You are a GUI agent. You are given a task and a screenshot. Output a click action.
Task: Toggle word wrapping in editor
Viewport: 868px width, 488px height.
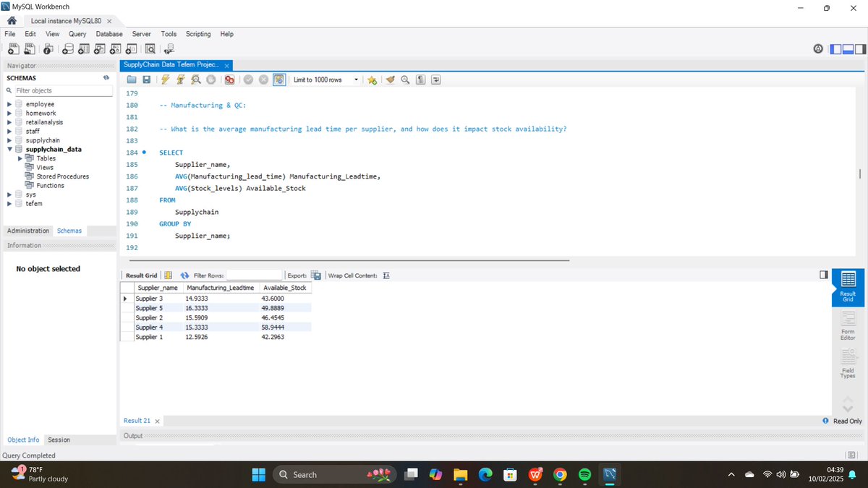[435, 80]
